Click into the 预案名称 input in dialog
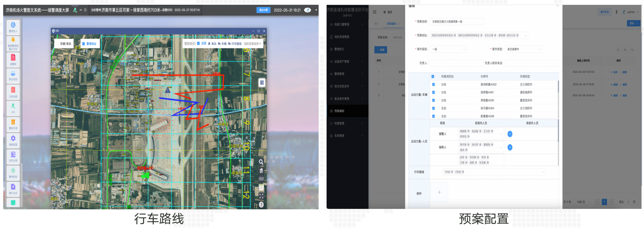 click(457, 22)
